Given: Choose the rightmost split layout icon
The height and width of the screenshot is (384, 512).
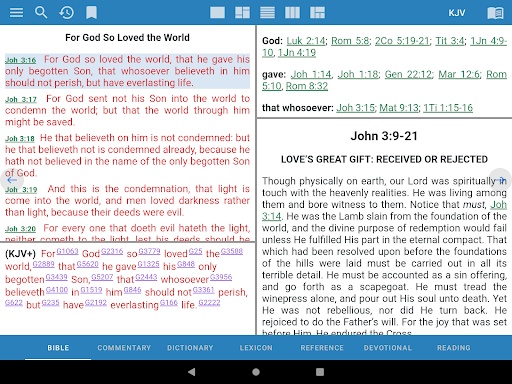Looking at the screenshot, I should coord(317,13).
